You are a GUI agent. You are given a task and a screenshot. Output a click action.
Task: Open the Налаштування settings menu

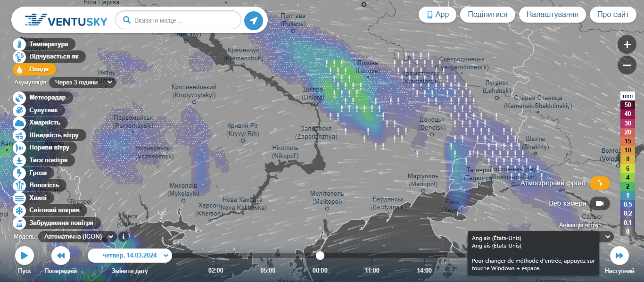coord(552,15)
